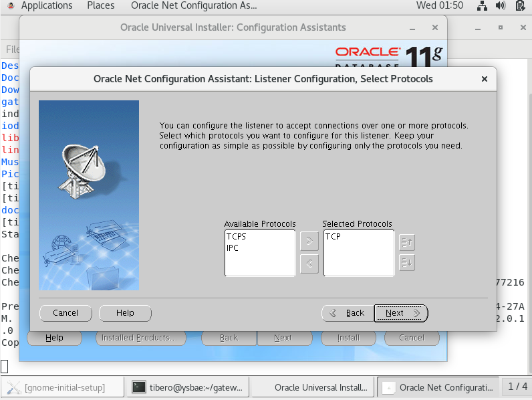Screen dimensions: 532x400
Task: Click the clock showing Wed 01:50
Action: coord(439,5)
